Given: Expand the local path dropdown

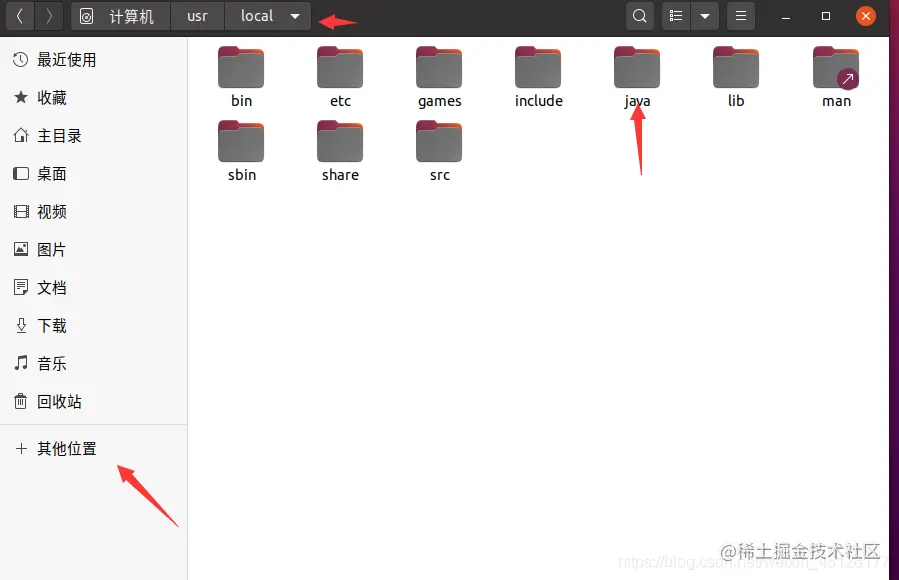Looking at the screenshot, I should point(295,16).
